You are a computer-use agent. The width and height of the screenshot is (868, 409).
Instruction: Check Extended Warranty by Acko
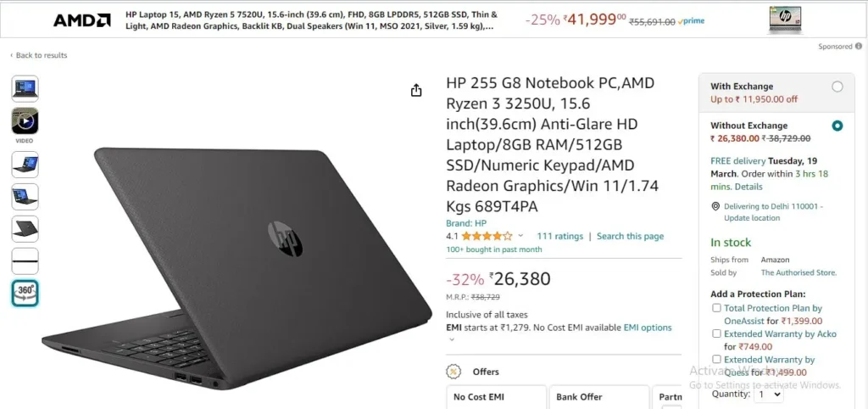(716, 333)
